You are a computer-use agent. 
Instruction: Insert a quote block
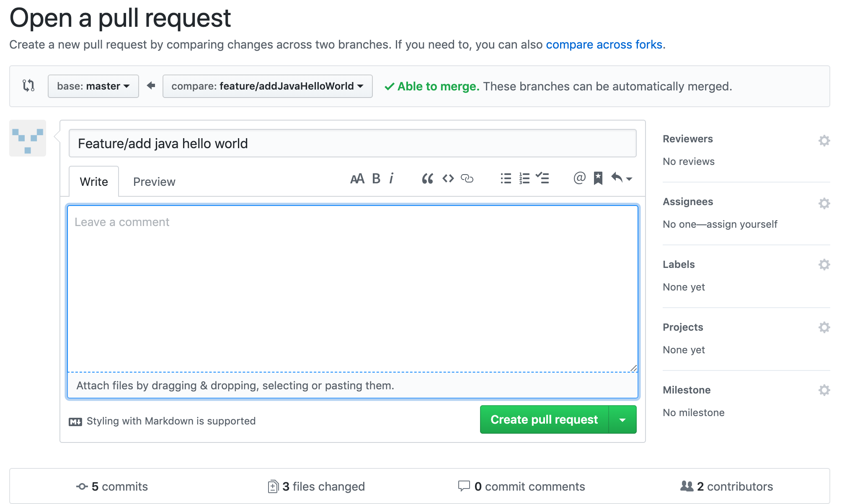point(427,179)
